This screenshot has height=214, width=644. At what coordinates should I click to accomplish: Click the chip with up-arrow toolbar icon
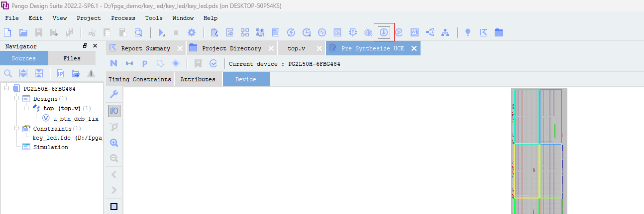(x=353, y=32)
